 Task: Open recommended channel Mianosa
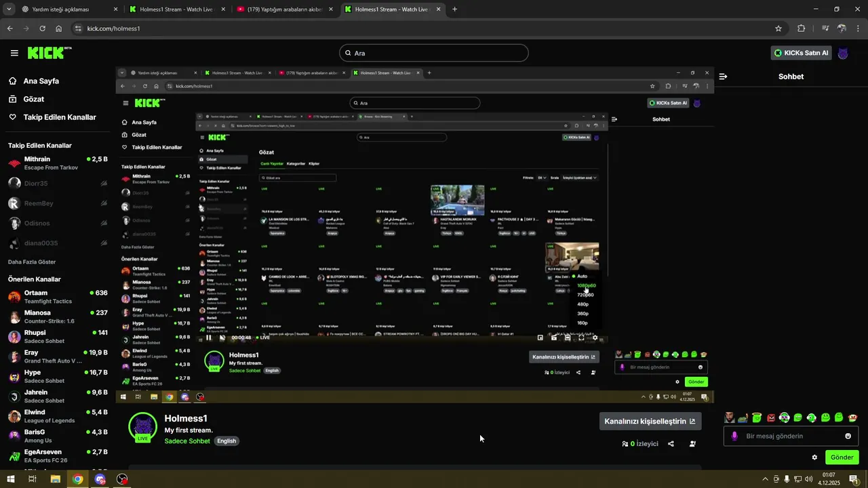(58, 317)
